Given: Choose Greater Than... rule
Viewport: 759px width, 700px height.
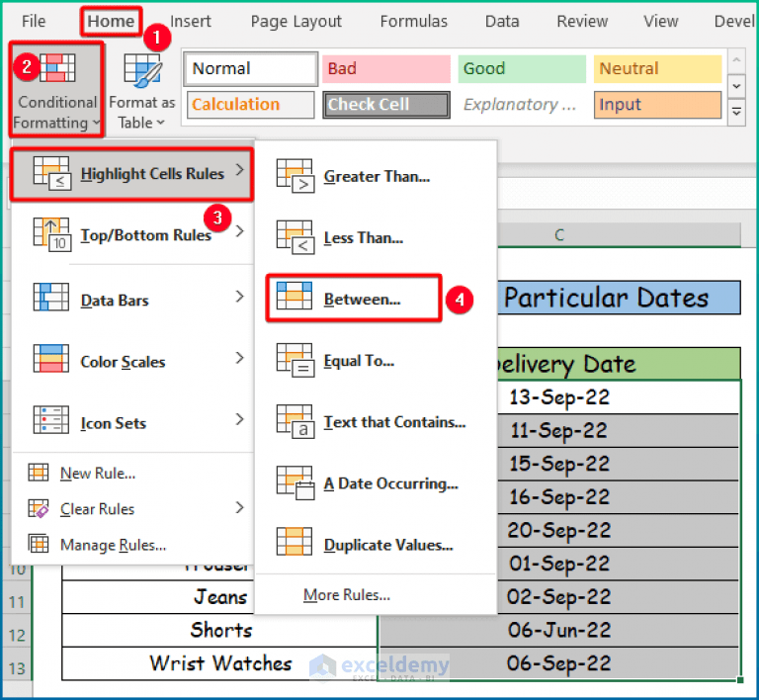Looking at the screenshot, I should tap(377, 176).
